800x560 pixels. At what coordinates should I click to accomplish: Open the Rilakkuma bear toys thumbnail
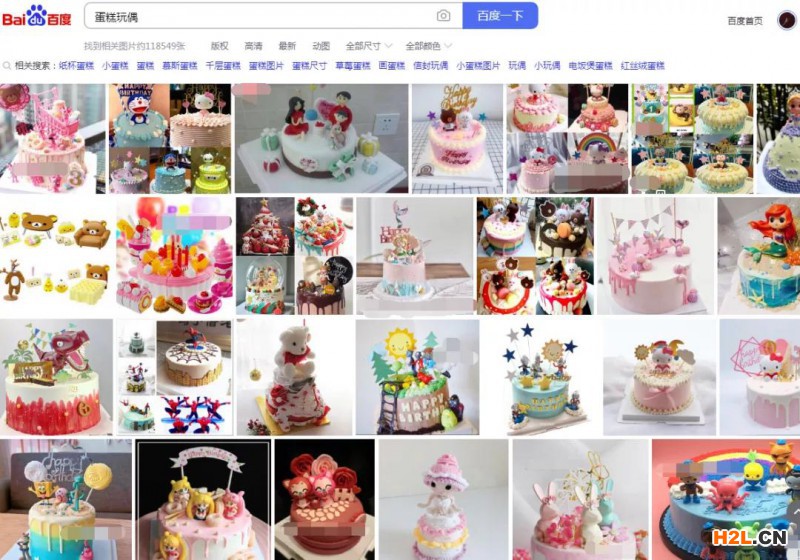56,256
